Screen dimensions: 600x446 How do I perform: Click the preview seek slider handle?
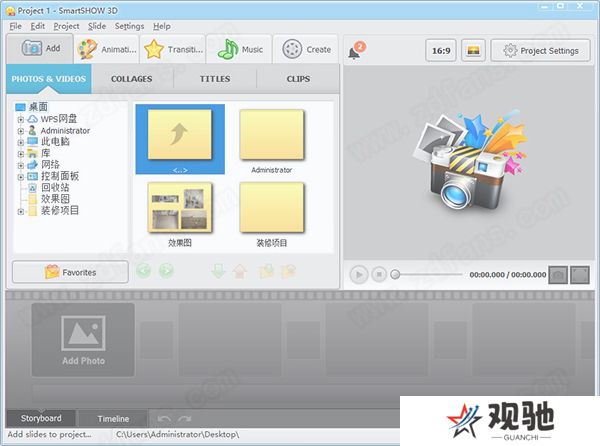tap(395, 274)
